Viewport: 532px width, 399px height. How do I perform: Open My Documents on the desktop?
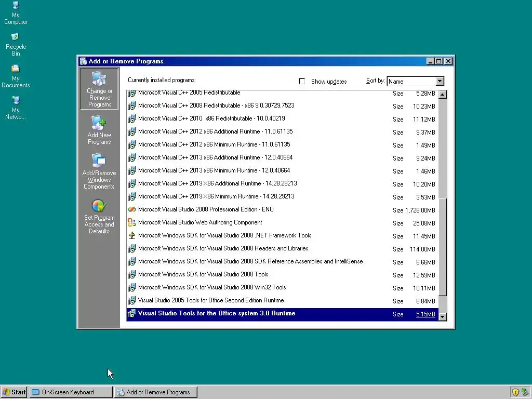(16, 76)
